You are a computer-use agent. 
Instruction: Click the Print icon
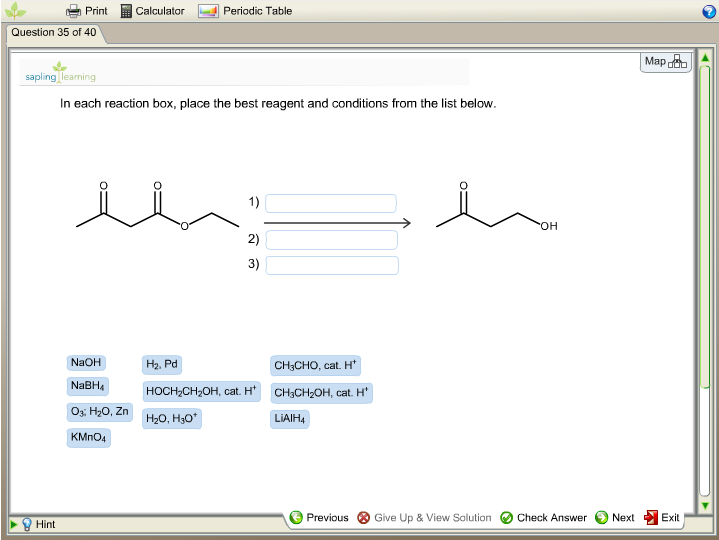[x=73, y=11]
